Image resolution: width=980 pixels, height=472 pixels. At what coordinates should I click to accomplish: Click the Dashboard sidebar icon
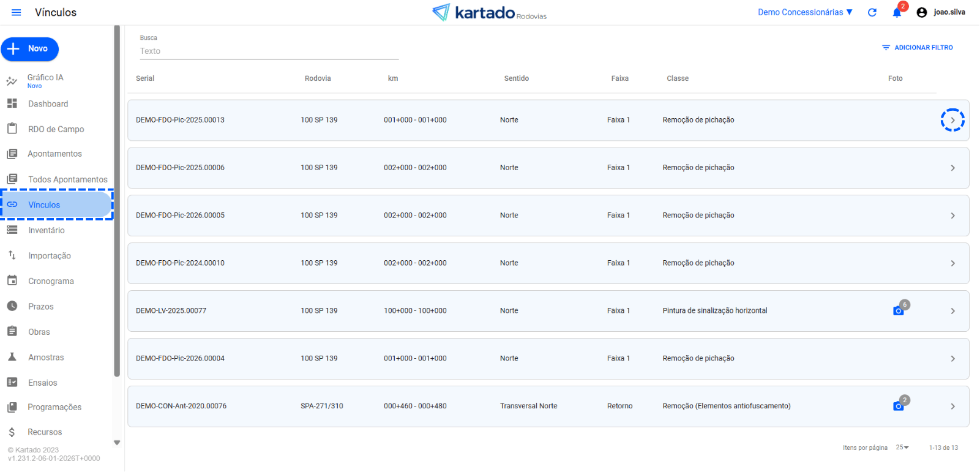coord(12,103)
